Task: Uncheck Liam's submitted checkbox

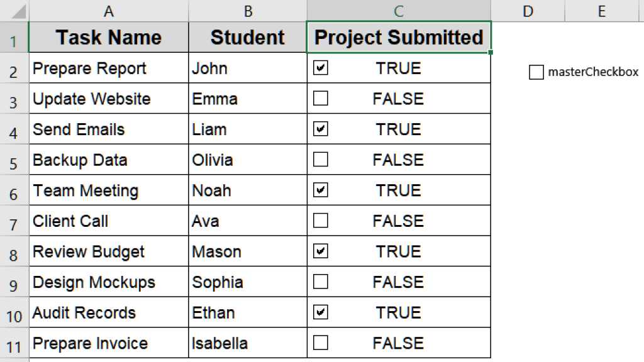Action: 320,129
